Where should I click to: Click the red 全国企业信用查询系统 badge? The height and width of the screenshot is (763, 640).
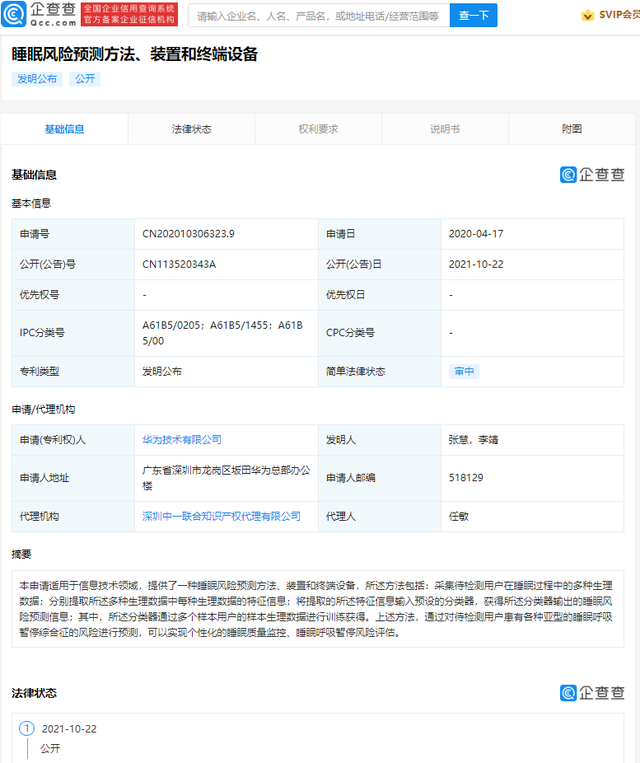pos(129,14)
